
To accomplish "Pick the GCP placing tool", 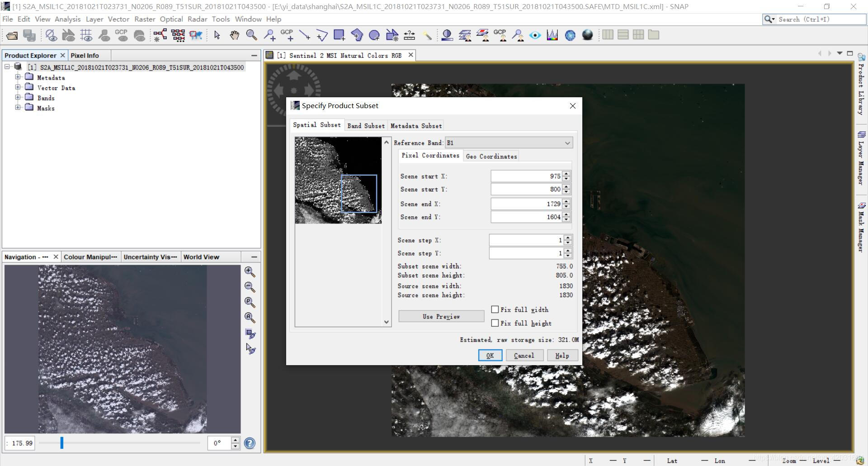I will [287, 35].
